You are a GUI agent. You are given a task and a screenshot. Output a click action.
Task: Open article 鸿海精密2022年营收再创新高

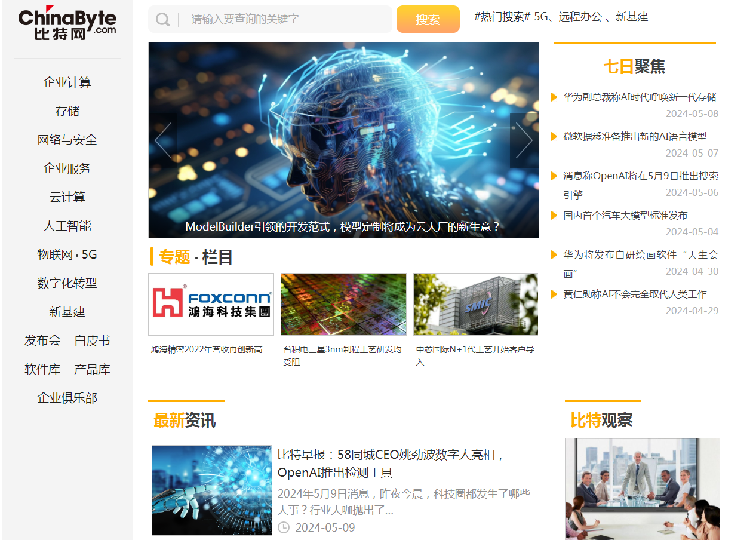pyautogui.click(x=207, y=349)
